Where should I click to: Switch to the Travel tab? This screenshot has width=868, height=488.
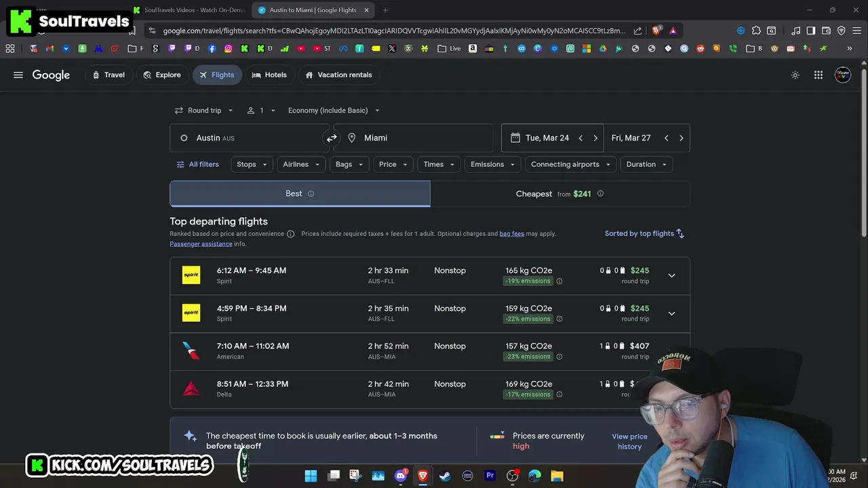pyautogui.click(x=108, y=75)
